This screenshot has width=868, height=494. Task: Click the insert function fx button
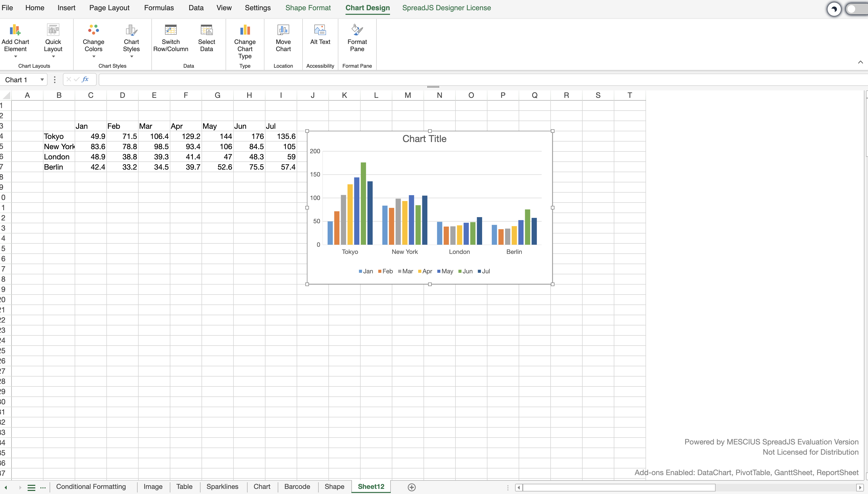(x=85, y=79)
